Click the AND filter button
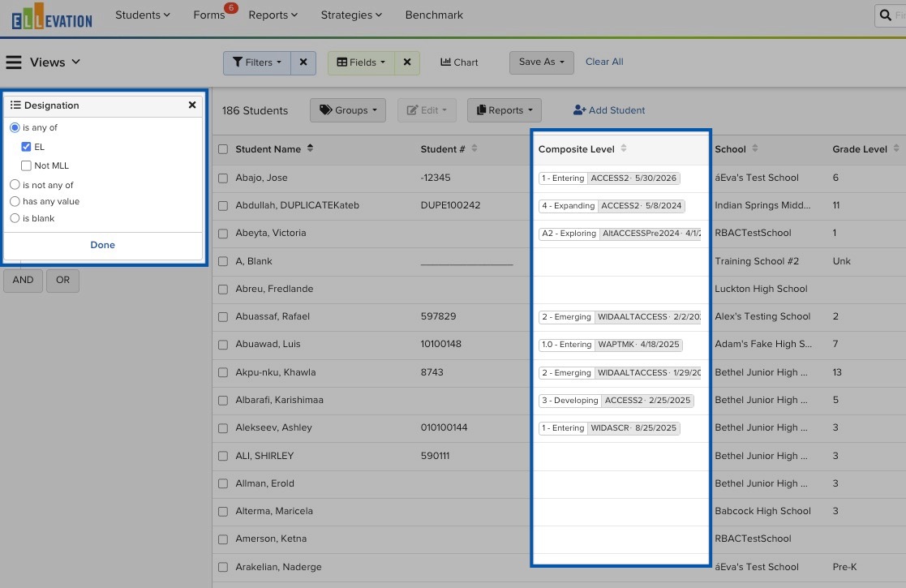Image resolution: width=906 pixels, height=588 pixels. tap(23, 280)
